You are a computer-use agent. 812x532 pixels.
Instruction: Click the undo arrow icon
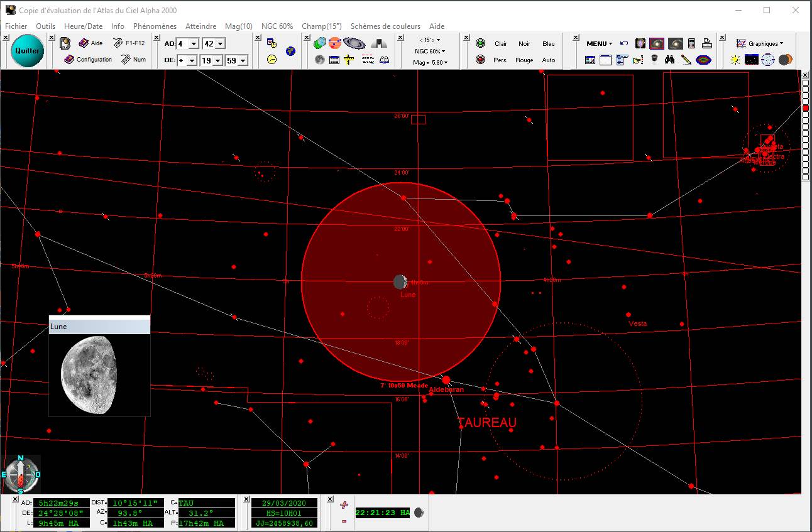(x=624, y=43)
